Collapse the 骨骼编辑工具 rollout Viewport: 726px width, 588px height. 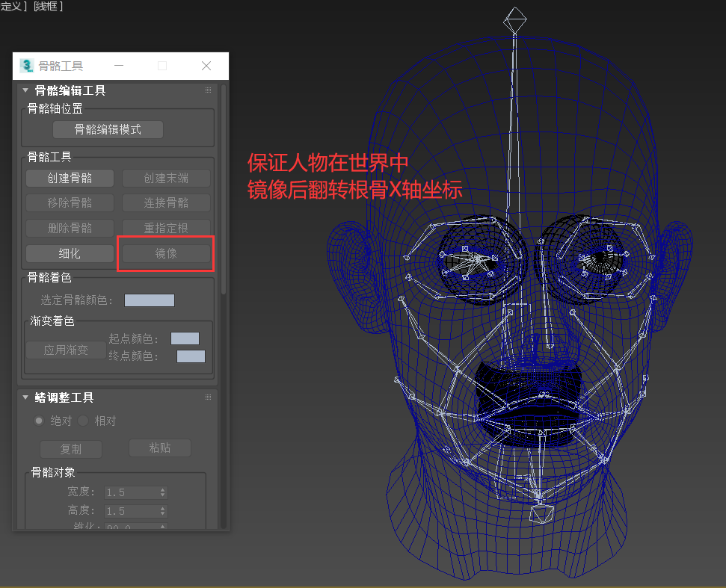tap(25, 90)
